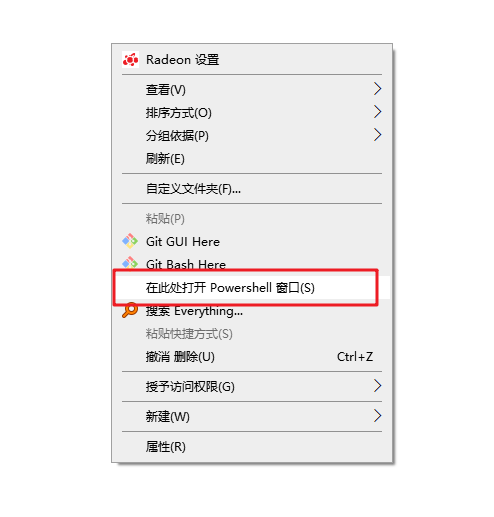Choose 刷新(E) to refresh

point(252,159)
